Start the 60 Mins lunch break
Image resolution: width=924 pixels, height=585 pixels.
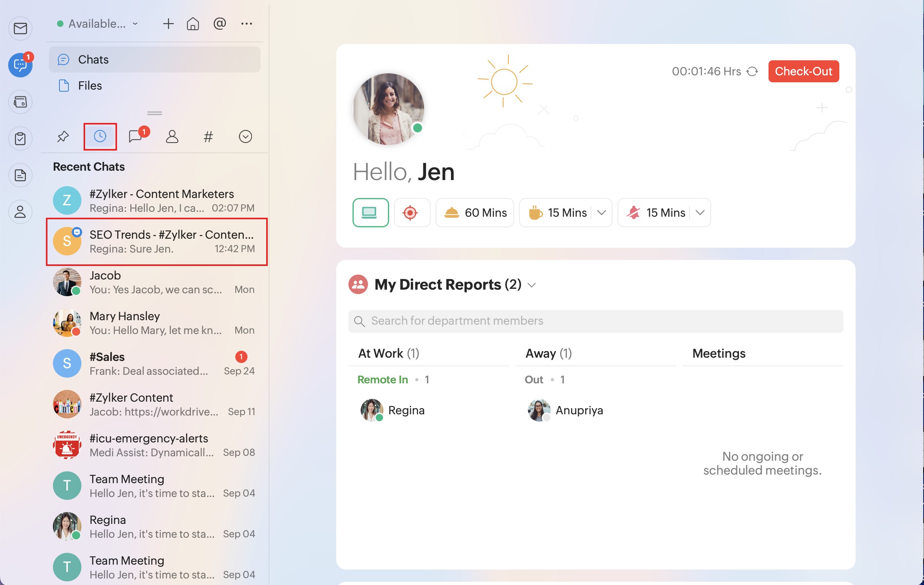point(475,213)
